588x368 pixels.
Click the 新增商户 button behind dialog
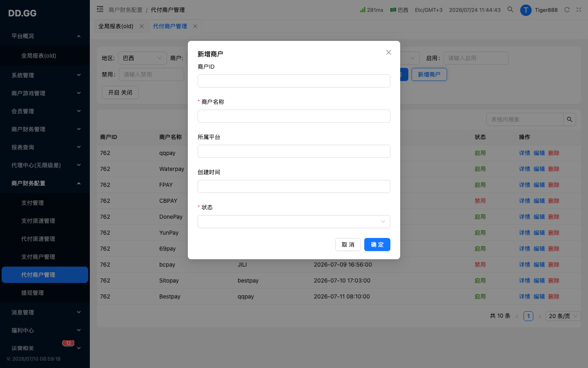429,74
